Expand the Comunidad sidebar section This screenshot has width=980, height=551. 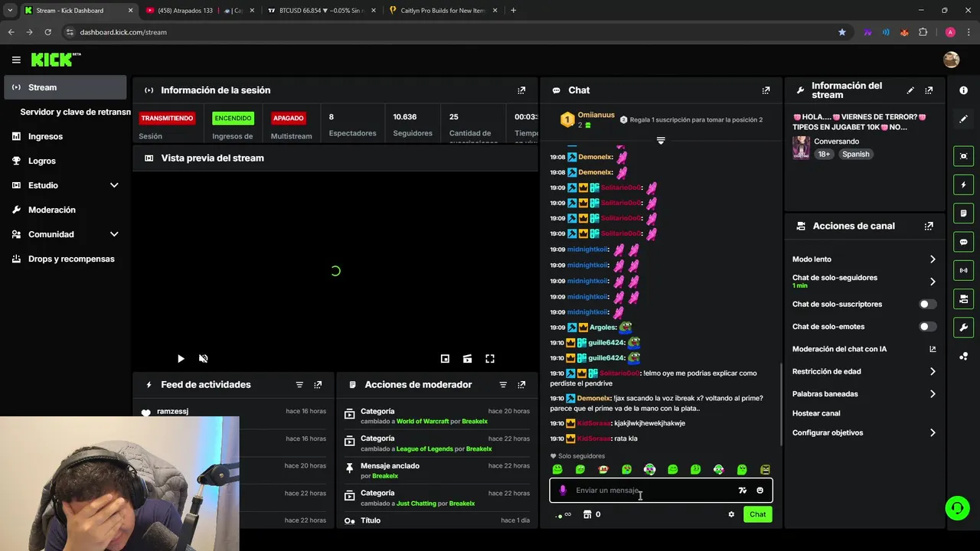pos(114,234)
